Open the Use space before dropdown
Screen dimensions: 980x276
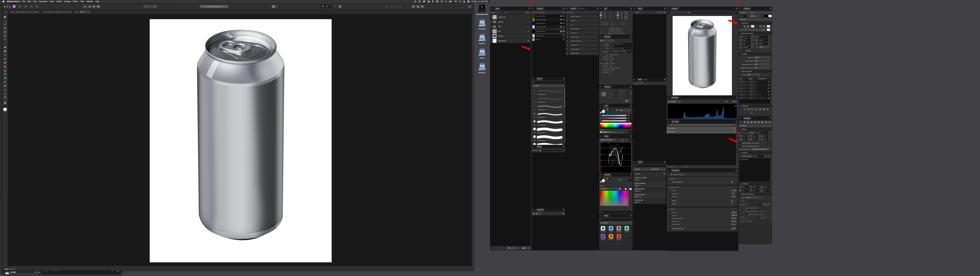(761, 149)
